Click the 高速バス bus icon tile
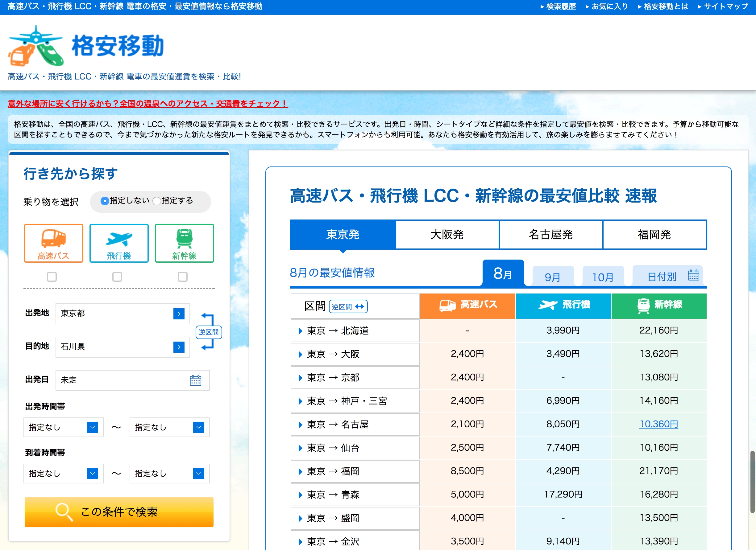 pyautogui.click(x=53, y=243)
